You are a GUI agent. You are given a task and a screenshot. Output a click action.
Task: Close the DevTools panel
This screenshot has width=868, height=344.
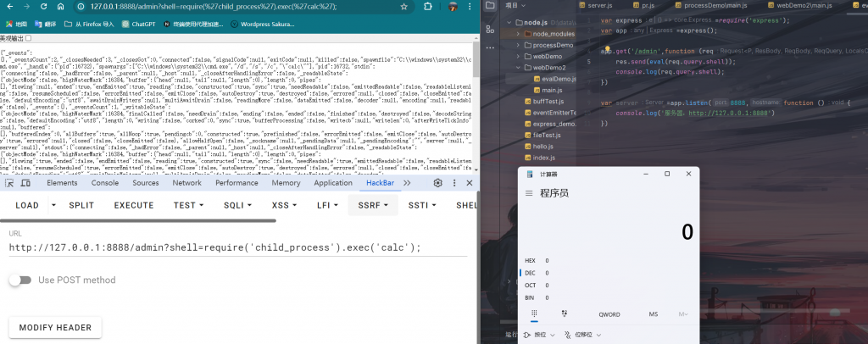pyautogui.click(x=470, y=183)
